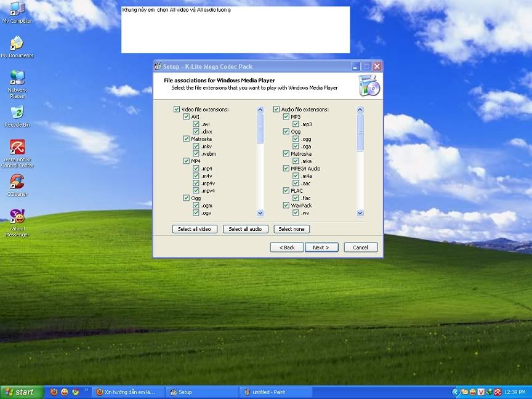
Task: Show hidden tray icons arrow
Action: click(x=455, y=392)
